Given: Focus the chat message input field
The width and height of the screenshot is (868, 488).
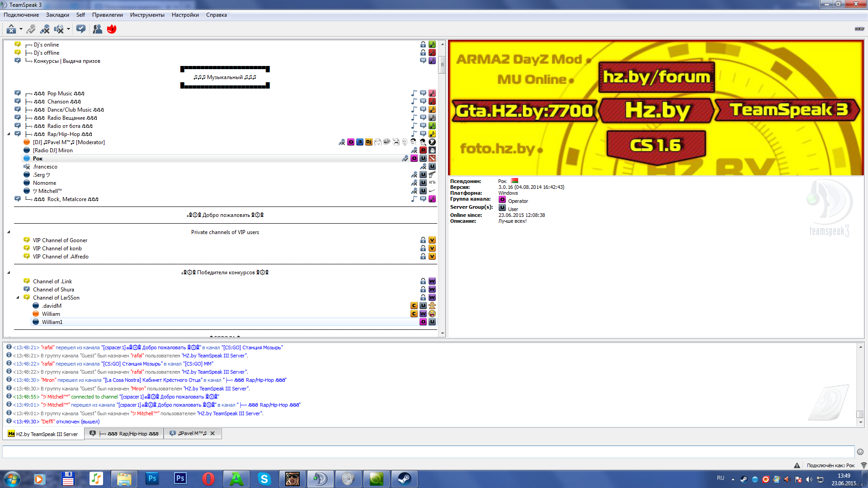Looking at the screenshot, I should [x=428, y=452].
